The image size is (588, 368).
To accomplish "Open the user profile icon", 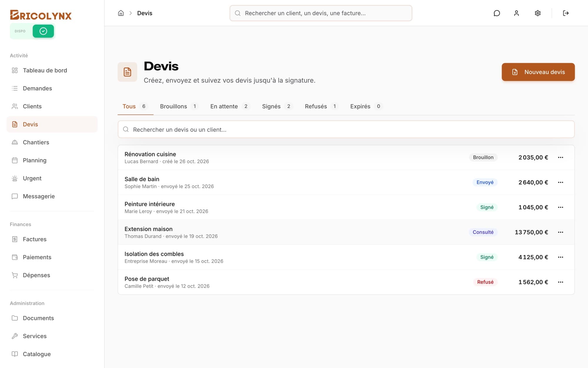I will tap(517, 13).
